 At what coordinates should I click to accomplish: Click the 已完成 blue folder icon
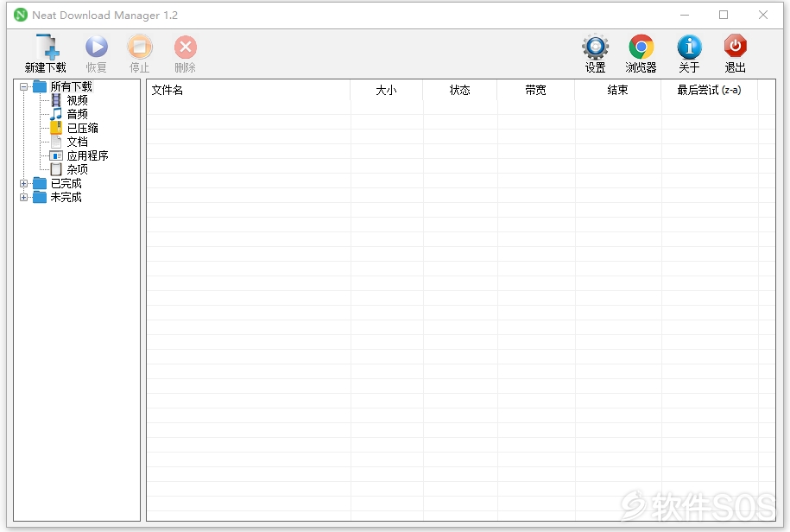click(x=40, y=183)
